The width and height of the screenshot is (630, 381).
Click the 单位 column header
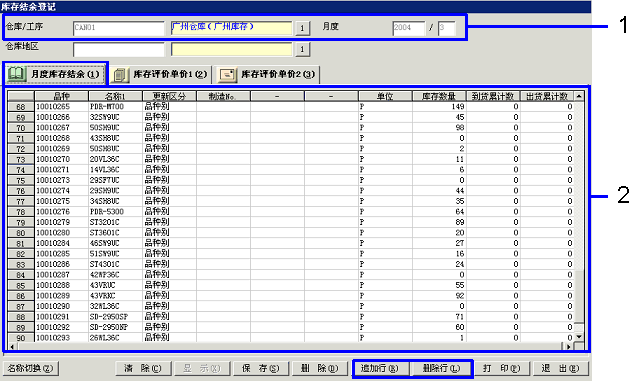pyautogui.click(x=385, y=96)
